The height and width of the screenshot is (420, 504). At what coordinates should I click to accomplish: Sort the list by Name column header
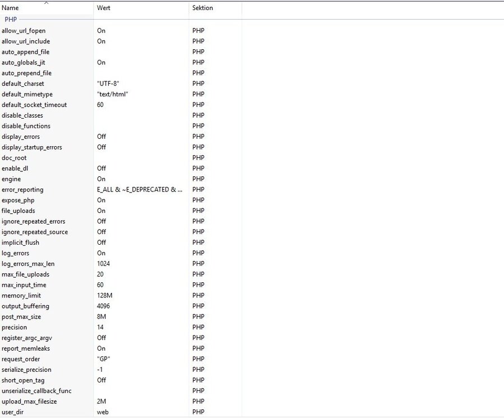coord(10,8)
